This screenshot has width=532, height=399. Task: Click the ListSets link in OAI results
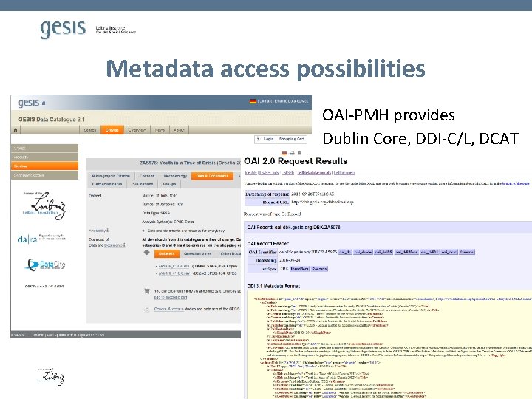pyautogui.click(x=287, y=173)
